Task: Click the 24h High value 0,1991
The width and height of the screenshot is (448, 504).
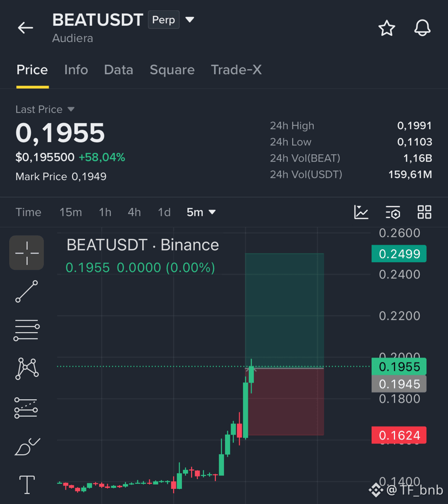Action: pyautogui.click(x=414, y=125)
